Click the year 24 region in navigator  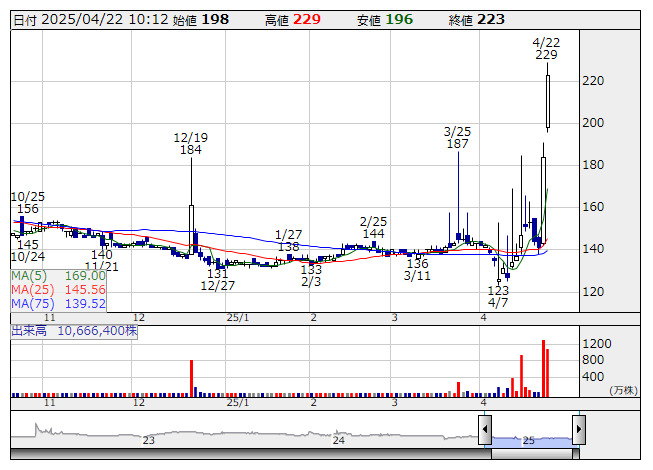tap(339, 435)
